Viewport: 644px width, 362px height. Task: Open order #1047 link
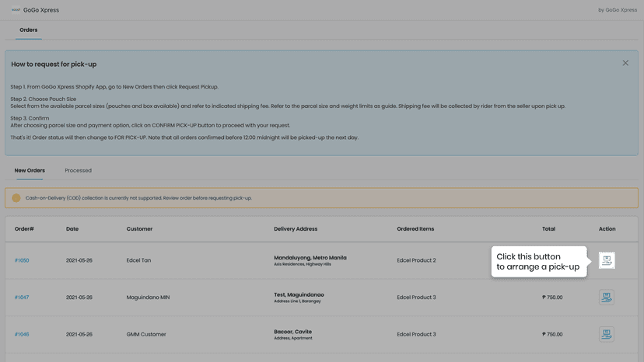coord(22,298)
